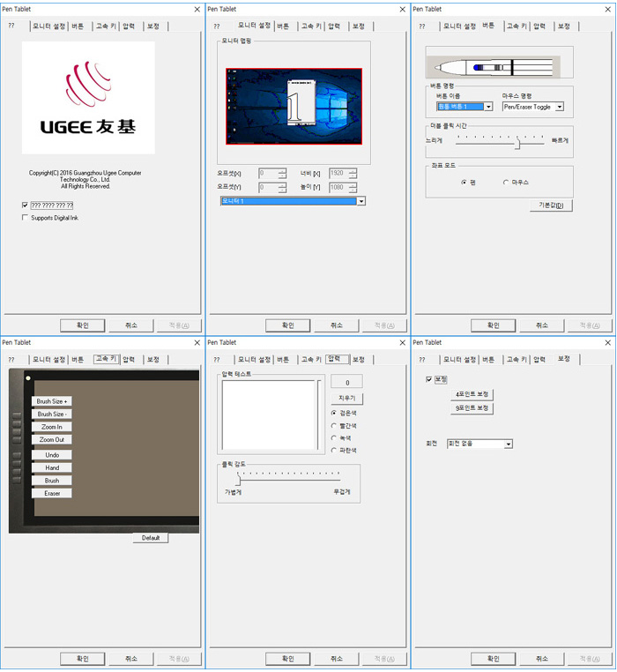Click the Brush express key

[x=51, y=481]
